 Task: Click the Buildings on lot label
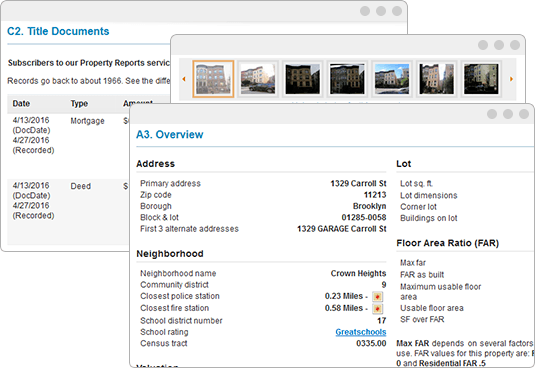pos(429,218)
